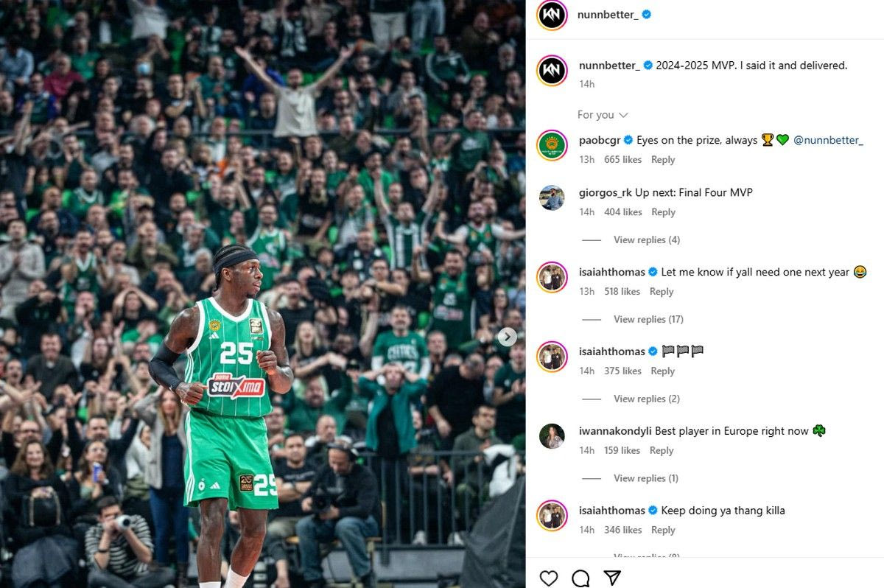Like the post with heart icon
The width and height of the screenshot is (884, 588).
(x=549, y=578)
